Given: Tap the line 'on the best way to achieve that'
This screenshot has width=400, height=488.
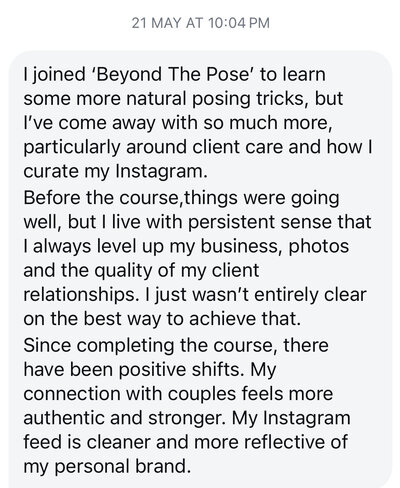Looking at the screenshot, I should click(x=162, y=319).
